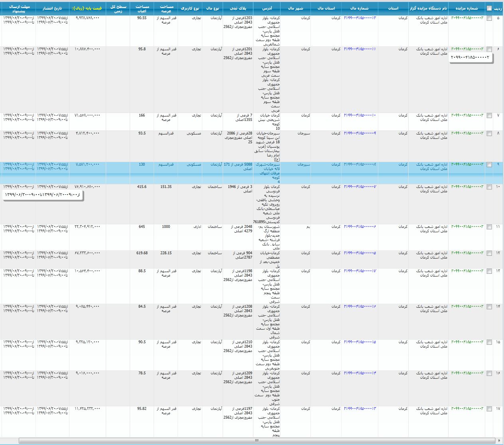Open green auction number link in row ۱۴
The height and width of the screenshot is (445, 504).
(467, 307)
